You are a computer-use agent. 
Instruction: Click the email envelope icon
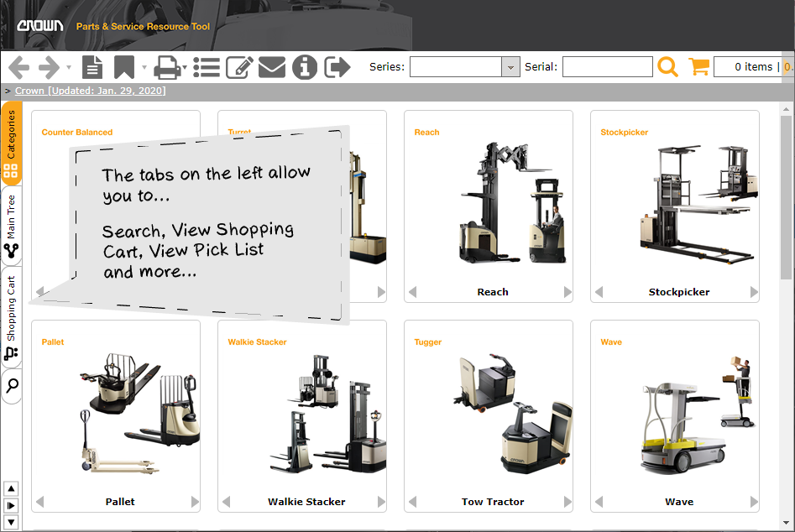click(x=272, y=67)
